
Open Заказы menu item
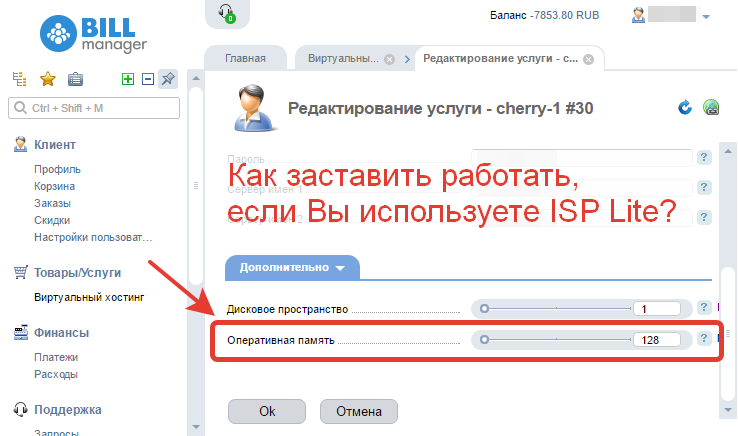[x=52, y=203]
